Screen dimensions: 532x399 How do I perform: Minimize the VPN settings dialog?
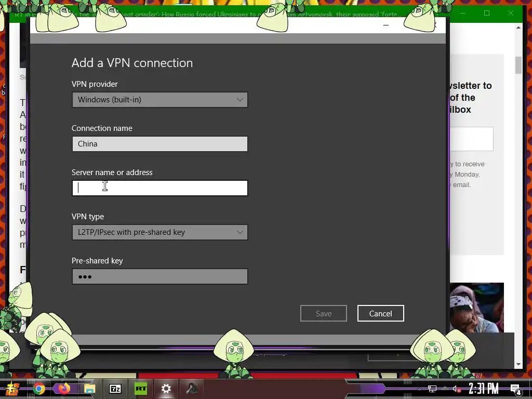pyautogui.click(x=386, y=25)
